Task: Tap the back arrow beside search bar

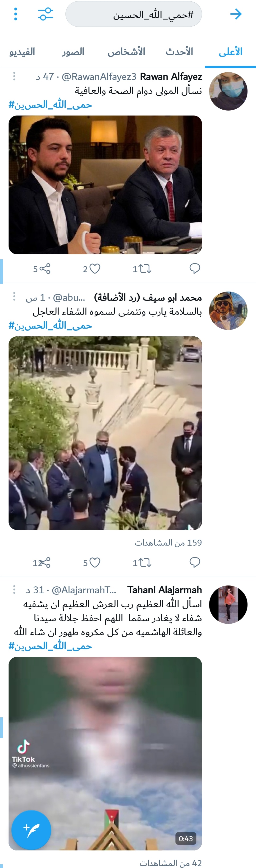Action: (x=236, y=14)
